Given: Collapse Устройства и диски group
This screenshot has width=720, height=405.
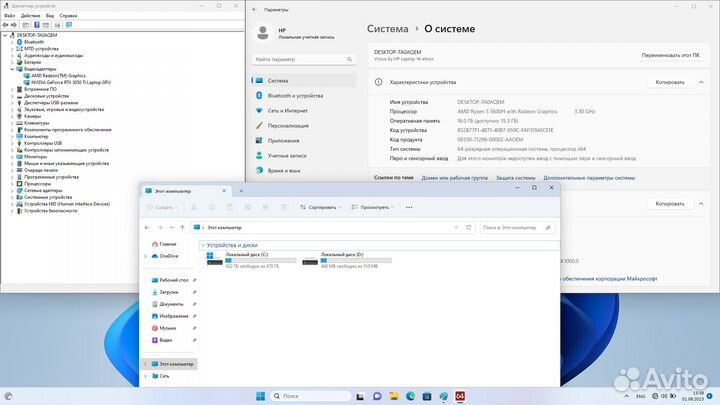Looking at the screenshot, I should pos(203,245).
